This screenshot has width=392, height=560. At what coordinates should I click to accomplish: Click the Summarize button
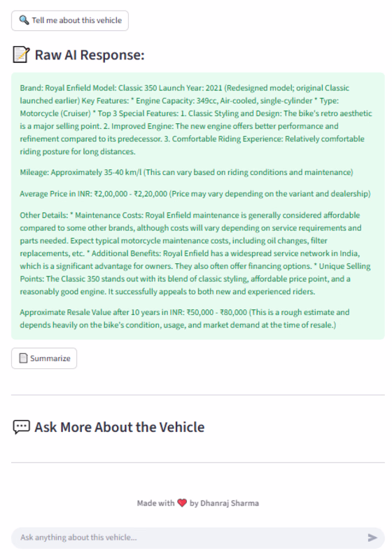coord(44,358)
